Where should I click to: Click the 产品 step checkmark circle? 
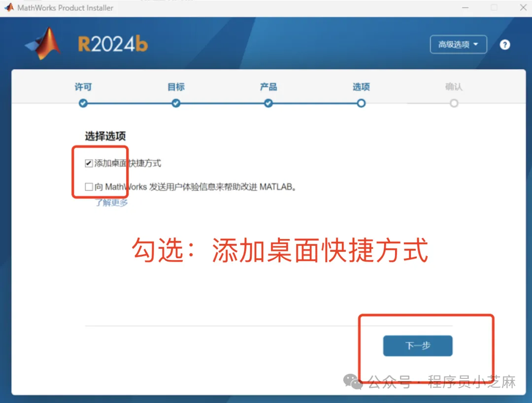coord(268,103)
